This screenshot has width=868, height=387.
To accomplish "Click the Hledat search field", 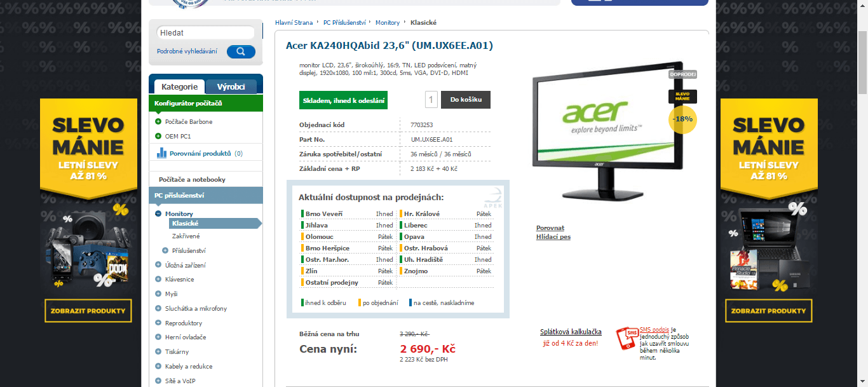I will [205, 32].
